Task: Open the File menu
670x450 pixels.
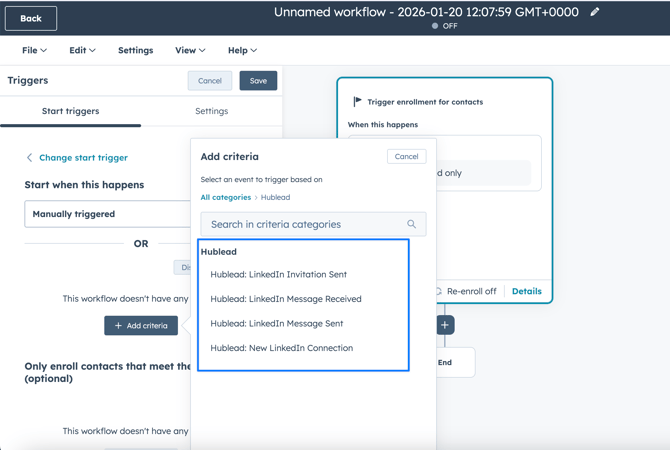Action: pos(34,50)
